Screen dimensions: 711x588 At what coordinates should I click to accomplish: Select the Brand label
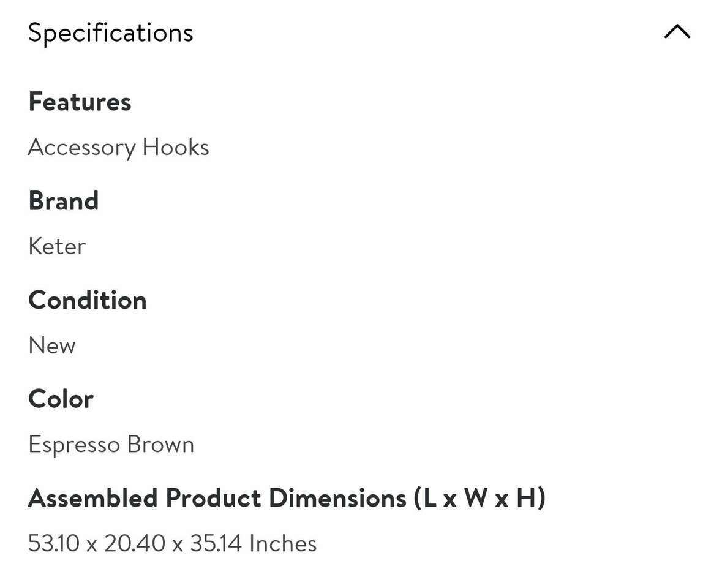pos(63,201)
